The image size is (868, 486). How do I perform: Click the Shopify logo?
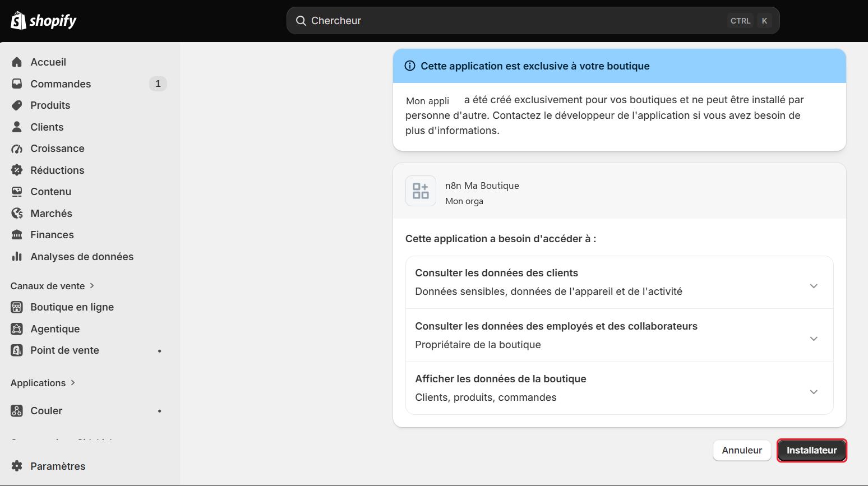tap(44, 21)
